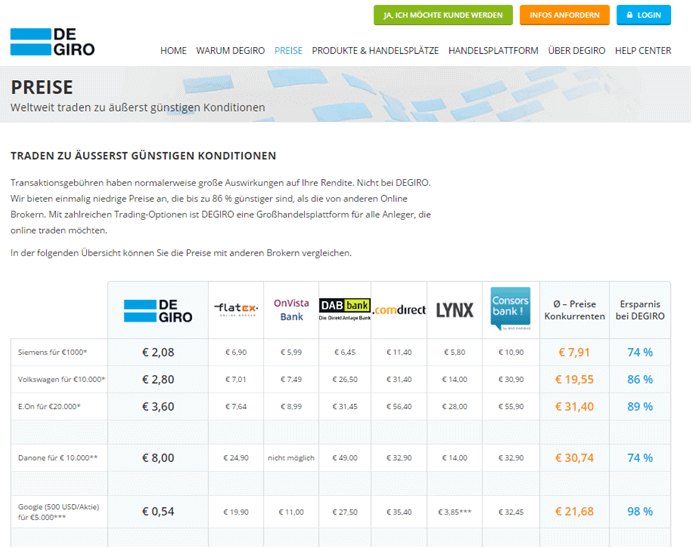
Task: Click LYNX price '€ 28,00'
Action: tap(455, 407)
